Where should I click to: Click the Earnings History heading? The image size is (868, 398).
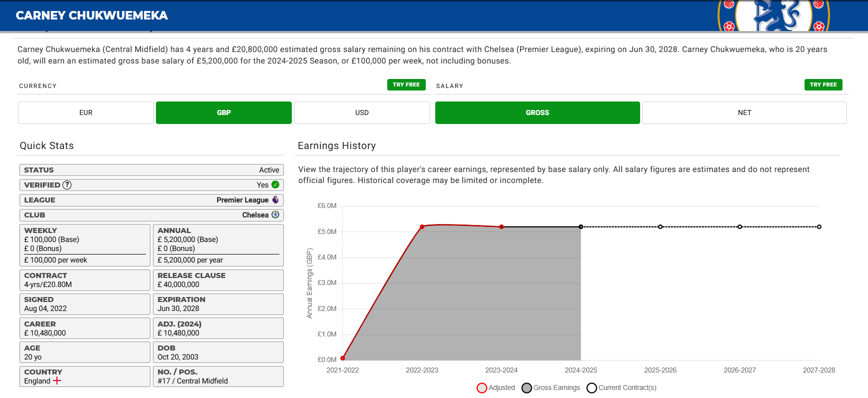[x=337, y=145]
